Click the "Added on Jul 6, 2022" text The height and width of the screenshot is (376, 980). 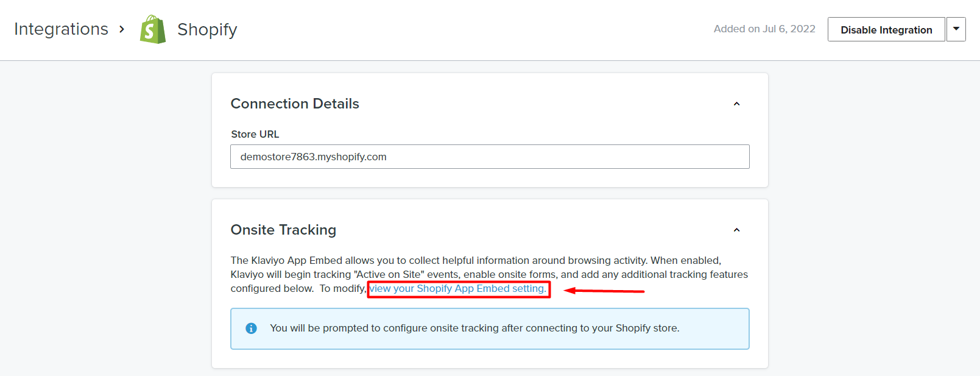pyautogui.click(x=764, y=29)
